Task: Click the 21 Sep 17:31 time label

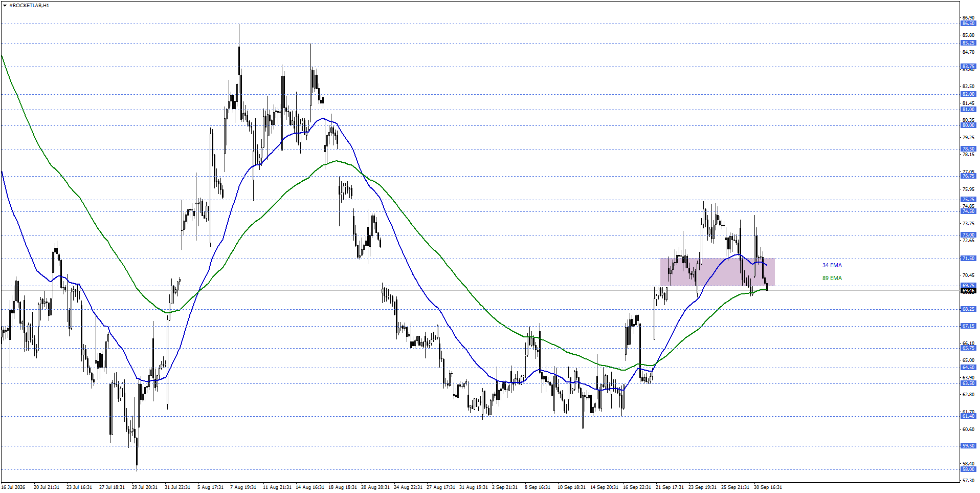Action: [x=670, y=487]
